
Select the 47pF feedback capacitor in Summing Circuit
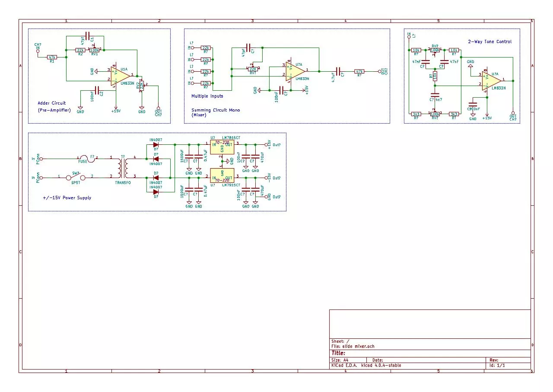(x=248, y=48)
